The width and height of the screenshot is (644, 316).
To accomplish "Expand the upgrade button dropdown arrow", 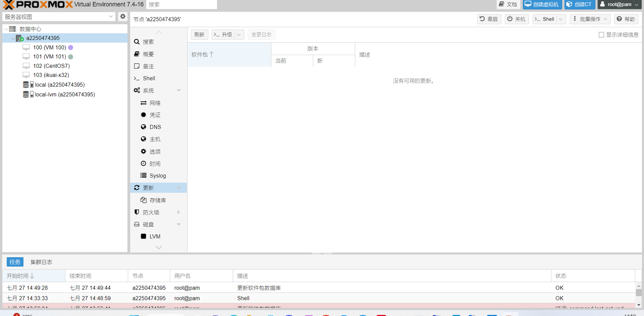I will tap(239, 35).
